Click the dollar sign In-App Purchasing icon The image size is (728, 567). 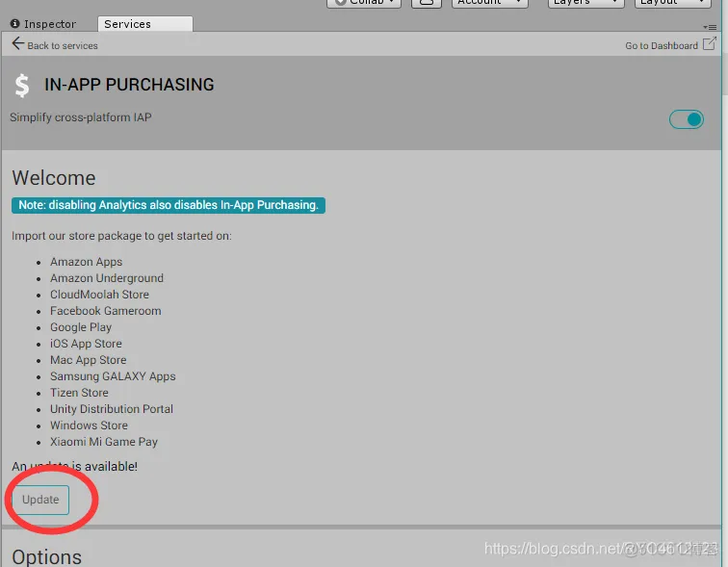coord(22,86)
